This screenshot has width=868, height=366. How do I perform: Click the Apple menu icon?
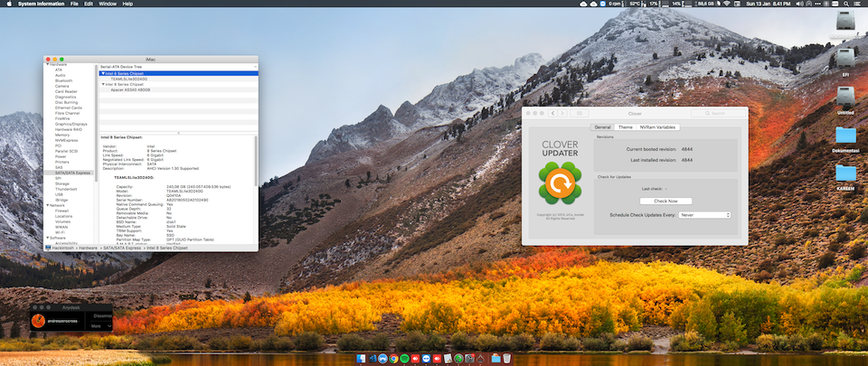[x=8, y=4]
